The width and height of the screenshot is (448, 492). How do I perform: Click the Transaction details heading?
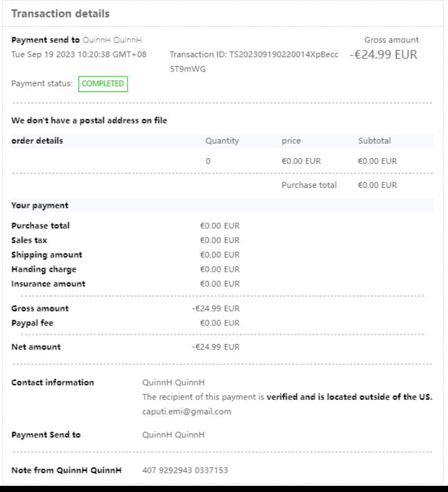[x=60, y=13]
